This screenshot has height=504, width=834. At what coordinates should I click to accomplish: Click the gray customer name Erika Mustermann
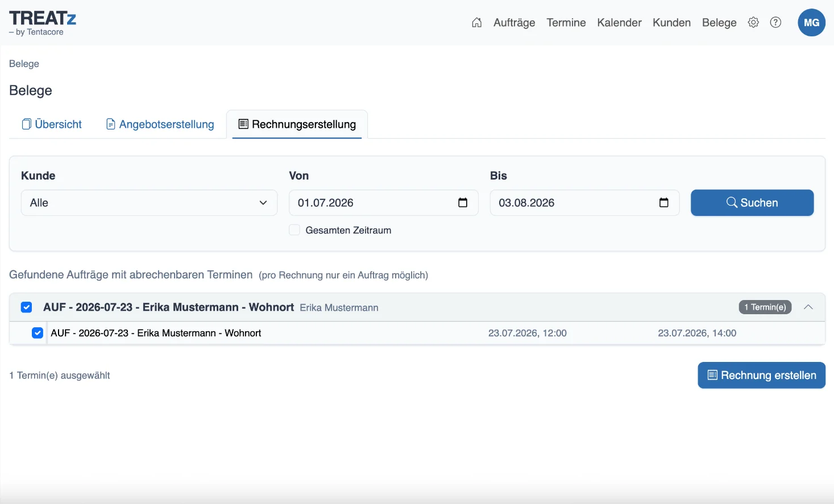click(339, 308)
